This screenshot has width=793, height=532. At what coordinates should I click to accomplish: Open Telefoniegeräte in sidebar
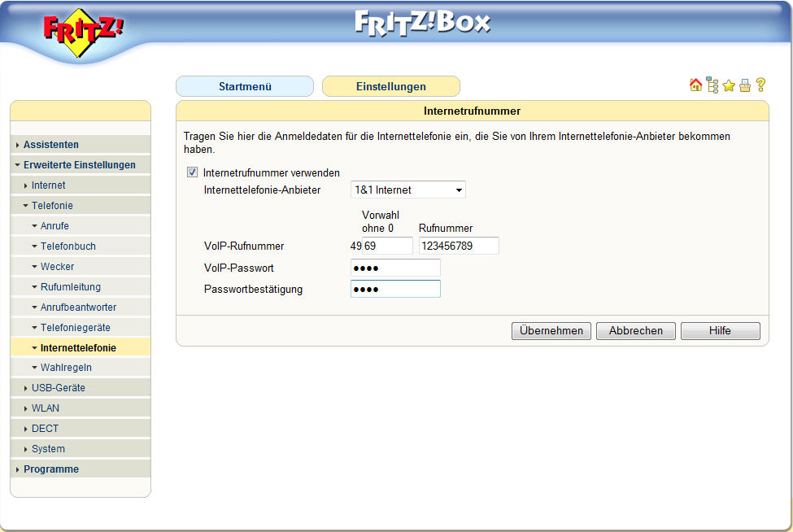click(x=81, y=327)
